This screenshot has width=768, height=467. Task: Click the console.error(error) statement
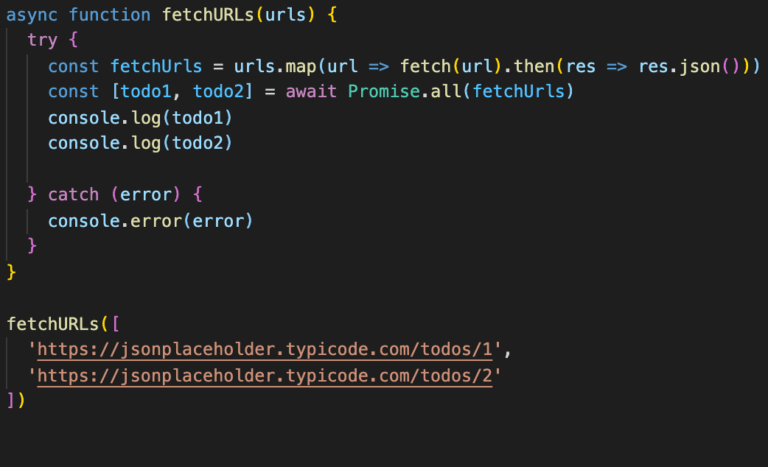[150, 220]
